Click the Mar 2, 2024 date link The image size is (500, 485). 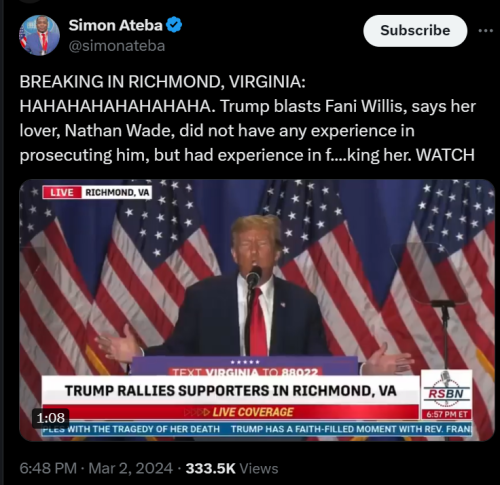[131, 468]
